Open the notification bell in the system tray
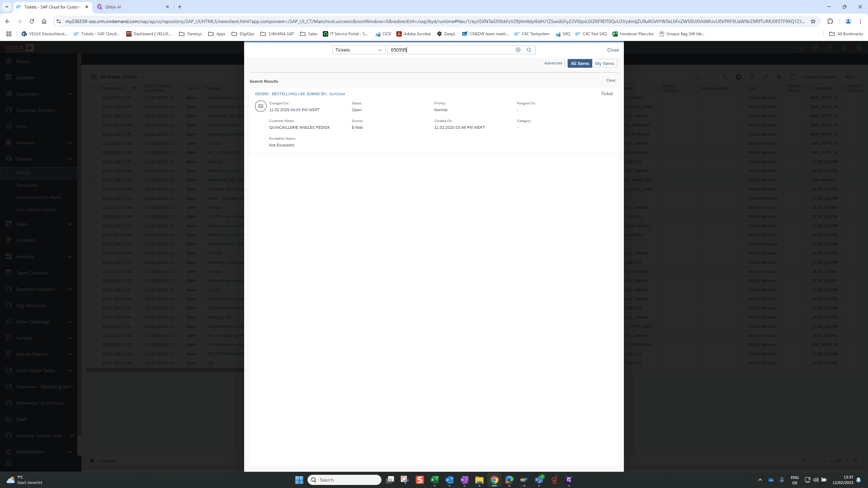The image size is (868, 488). 859,480
